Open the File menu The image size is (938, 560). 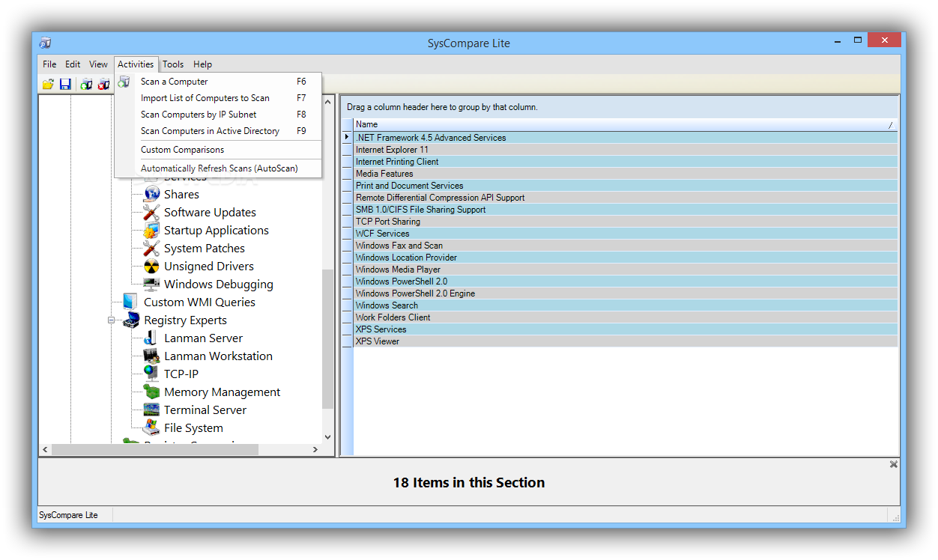tap(49, 64)
